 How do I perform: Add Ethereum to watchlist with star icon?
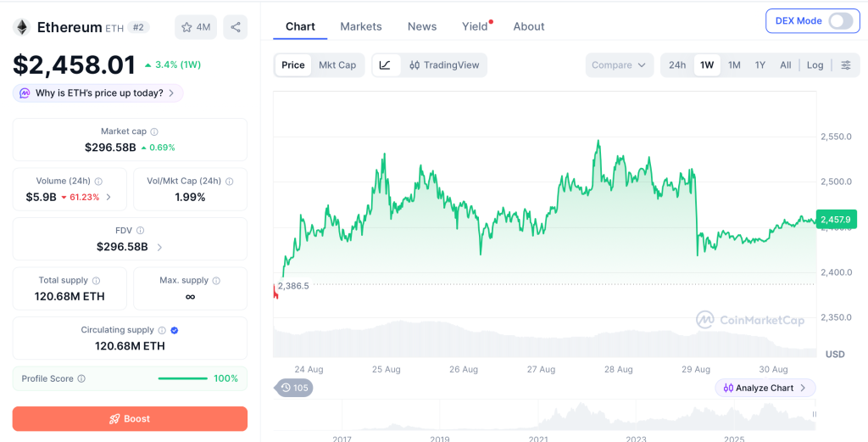pyautogui.click(x=196, y=27)
